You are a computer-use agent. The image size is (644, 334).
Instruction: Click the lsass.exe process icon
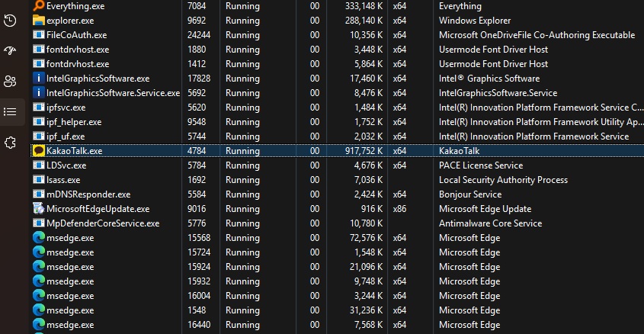click(x=39, y=180)
